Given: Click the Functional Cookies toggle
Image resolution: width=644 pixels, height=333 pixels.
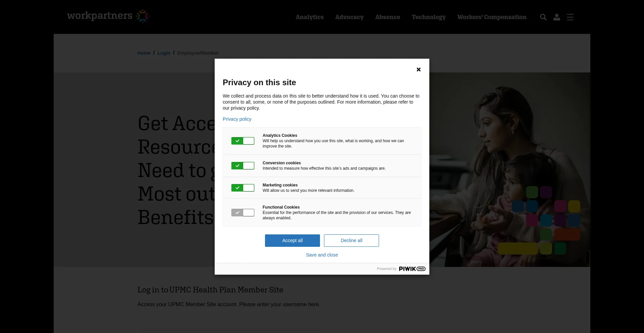Looking at the screenshot, I should click(243, 213).
